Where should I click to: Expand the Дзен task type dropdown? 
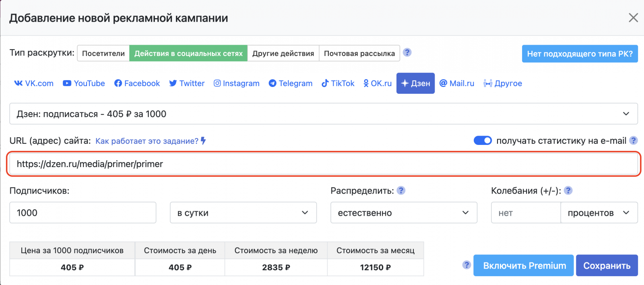tap(323, 114)
